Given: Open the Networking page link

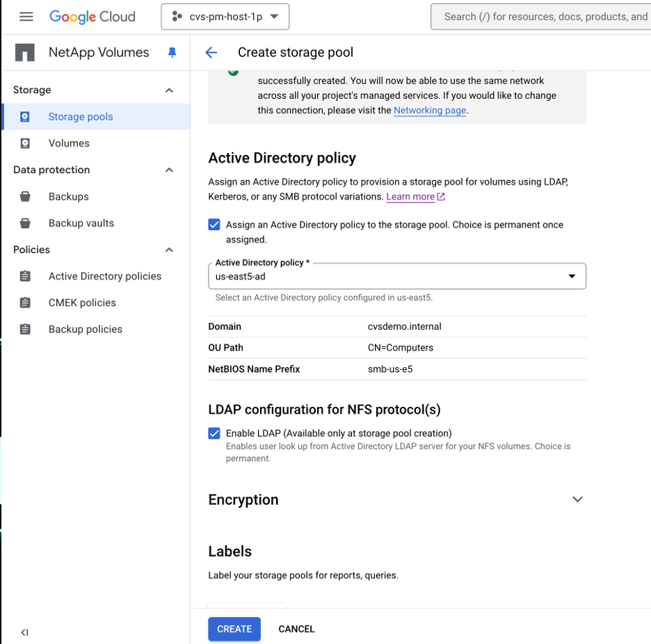Looking at the screenshot, I should click(x=430, y=111).
